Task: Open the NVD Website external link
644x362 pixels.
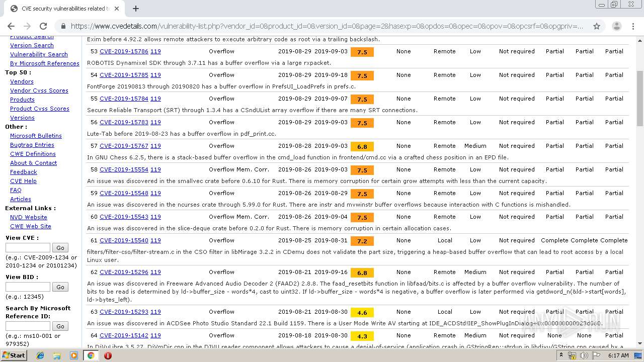Action: pos(29,217)
